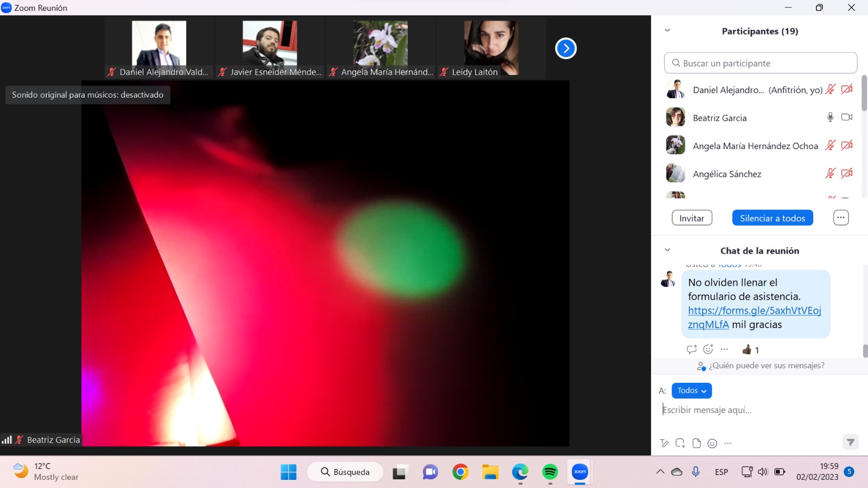Open weather widget 12°C Mostly clear

(x=46, y=472)
